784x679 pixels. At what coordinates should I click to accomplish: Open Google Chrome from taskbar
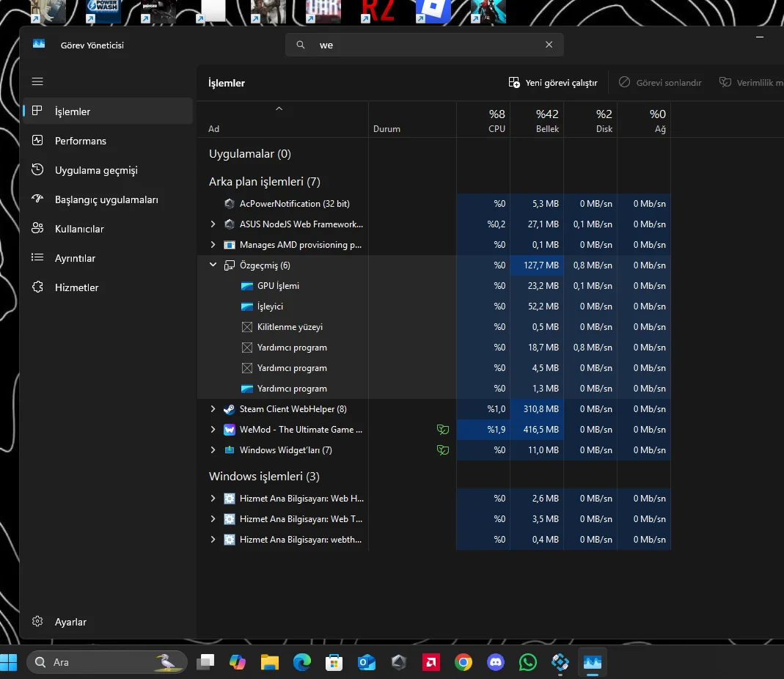point(464,662)
